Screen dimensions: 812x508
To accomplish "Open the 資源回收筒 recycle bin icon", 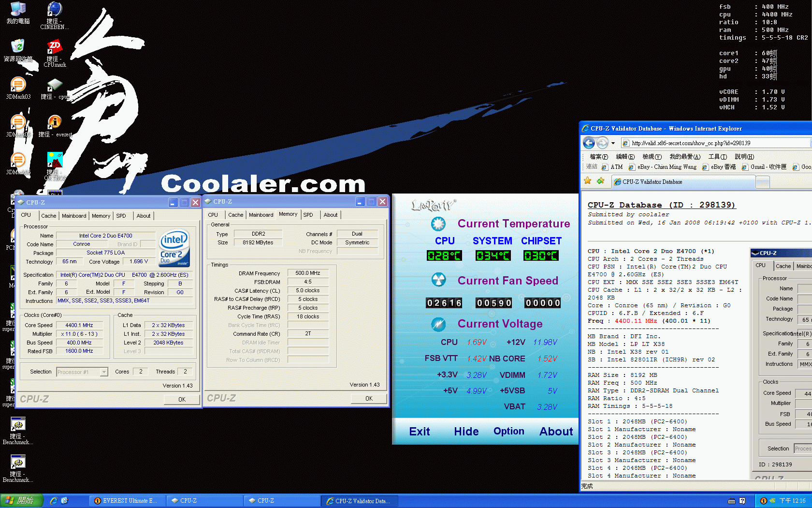I will pos(18,50).
